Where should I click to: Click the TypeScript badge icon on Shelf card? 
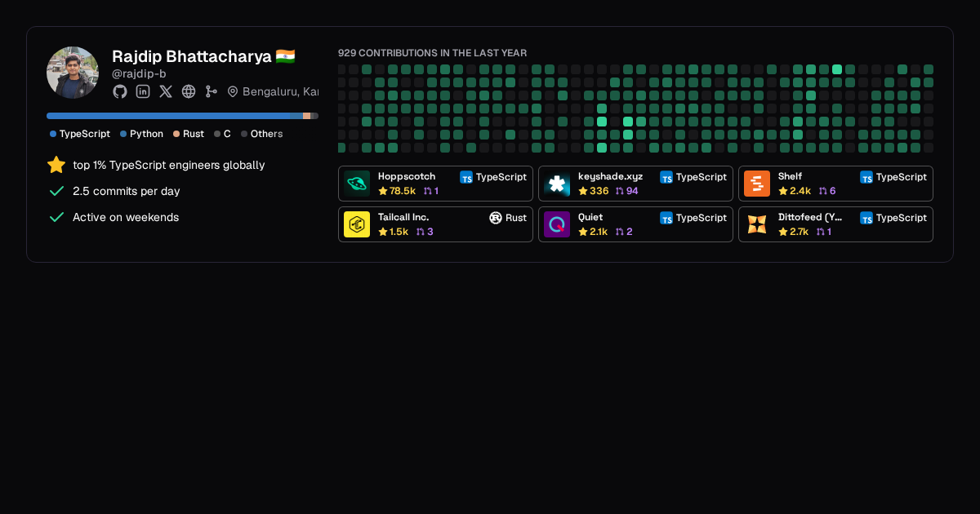tap(866, 177)
